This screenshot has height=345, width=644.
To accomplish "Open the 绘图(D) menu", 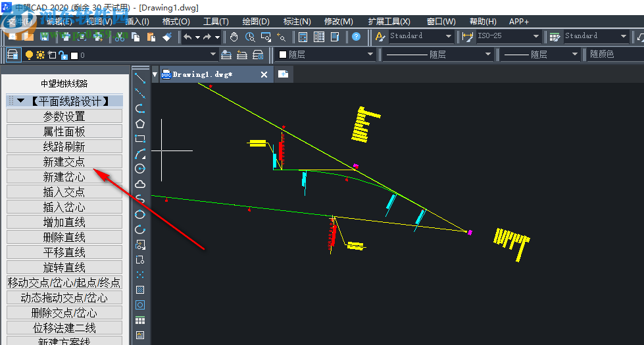I will click(x=255, y=21).
